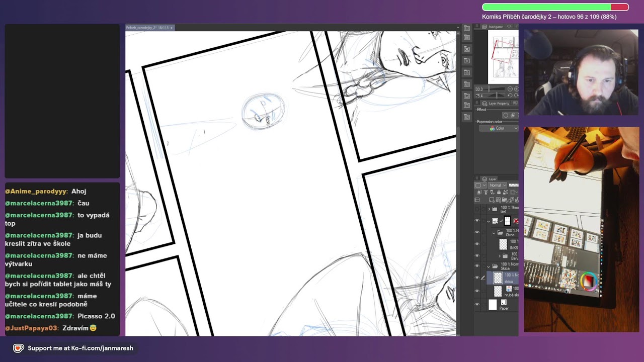The image size is (644, 362).
Task: Click the transfer to lower layer icon
Action: 511,200
